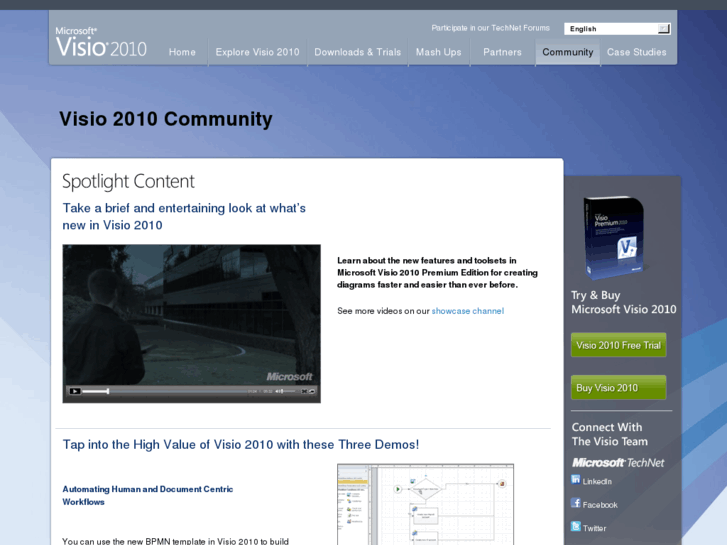Open Automating Human and Document Centric Workflows
The height and width of the screenshot is (545, 727).
pyautogui.click(x=147, y=495)
